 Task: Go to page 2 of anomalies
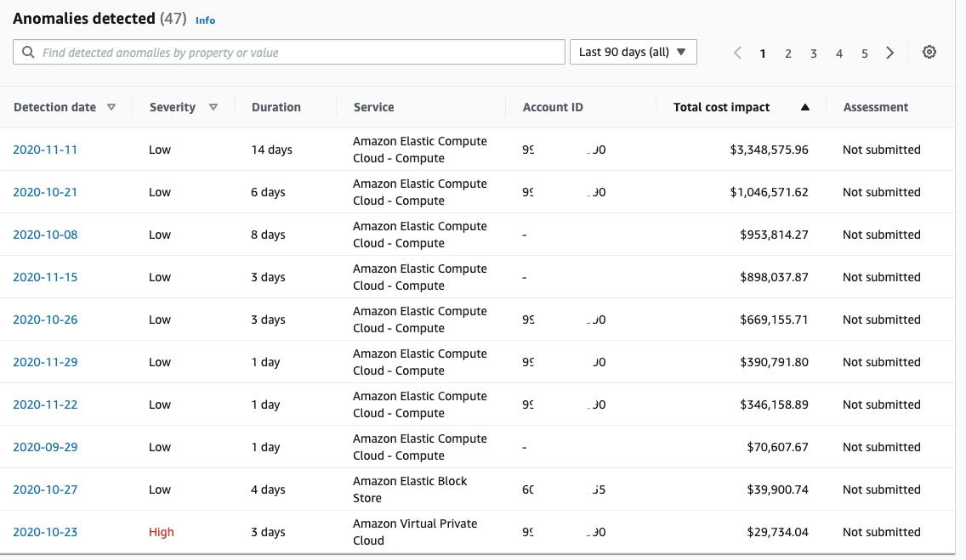pyautogui.click(x=788, y=54)
